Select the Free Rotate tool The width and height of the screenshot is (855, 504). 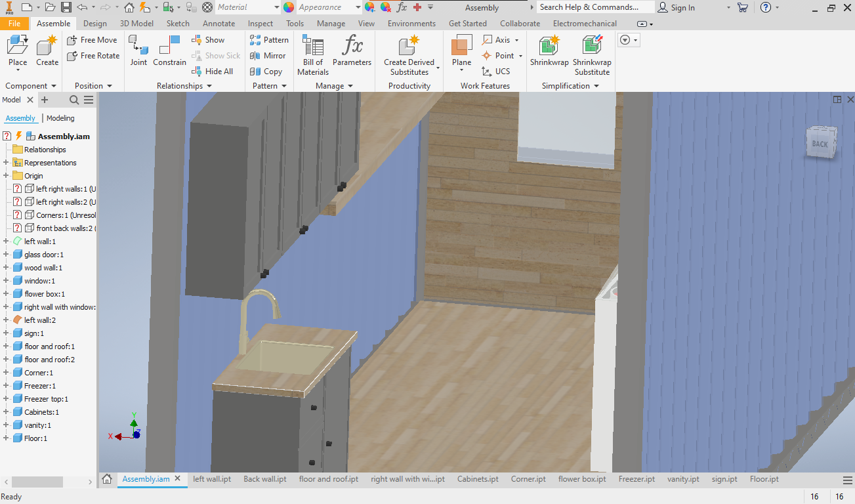point(93,56)
